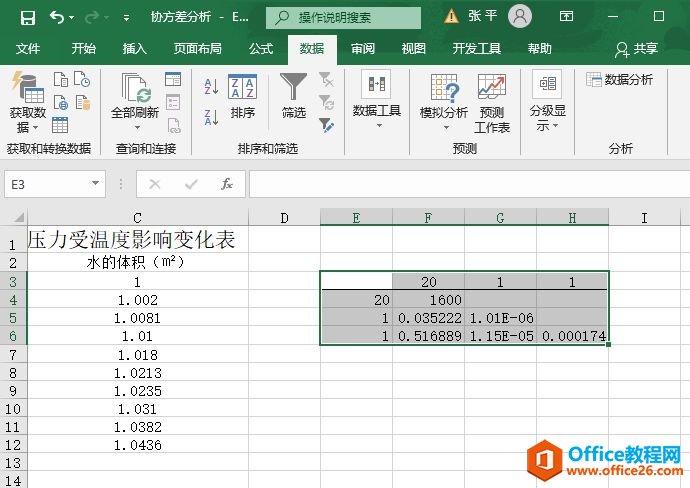Sort ascending with the A-Z icon
Viewport: 690px width, 488px height.
coord(211,86)
